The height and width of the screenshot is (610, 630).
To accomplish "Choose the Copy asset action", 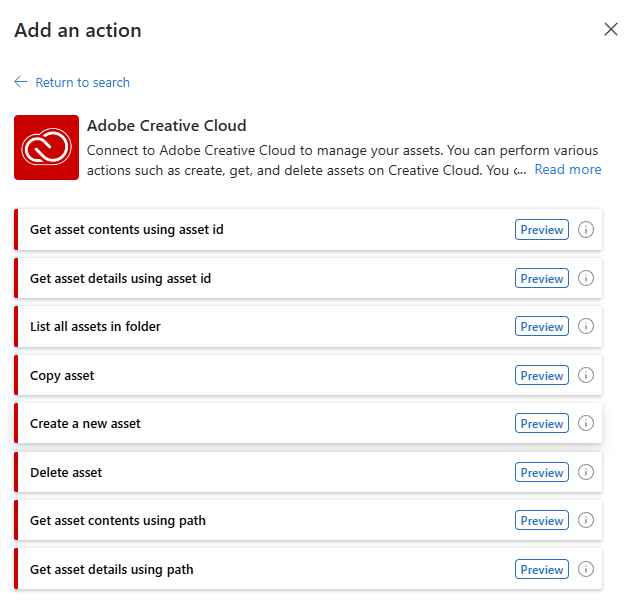I will (308, 375).
